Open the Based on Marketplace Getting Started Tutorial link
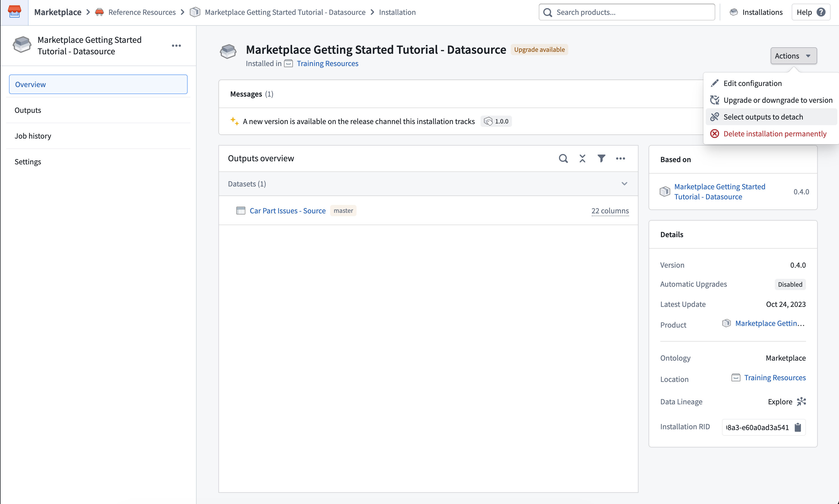 (719, 192)
